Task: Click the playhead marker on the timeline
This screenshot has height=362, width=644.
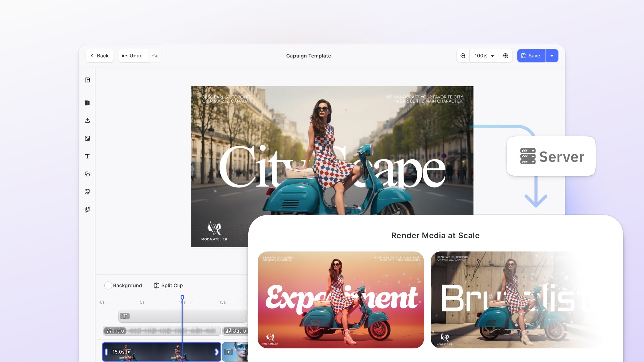Action: pos(182,297)
